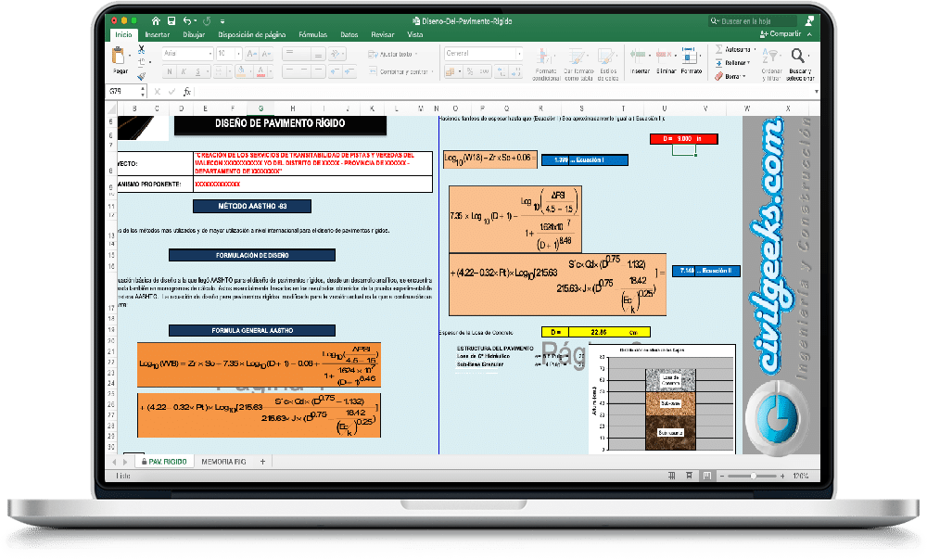927x560 pixels.
Task: Switch to the MEMORIA RIG sheet tab
Action: (x=223, y=462)
